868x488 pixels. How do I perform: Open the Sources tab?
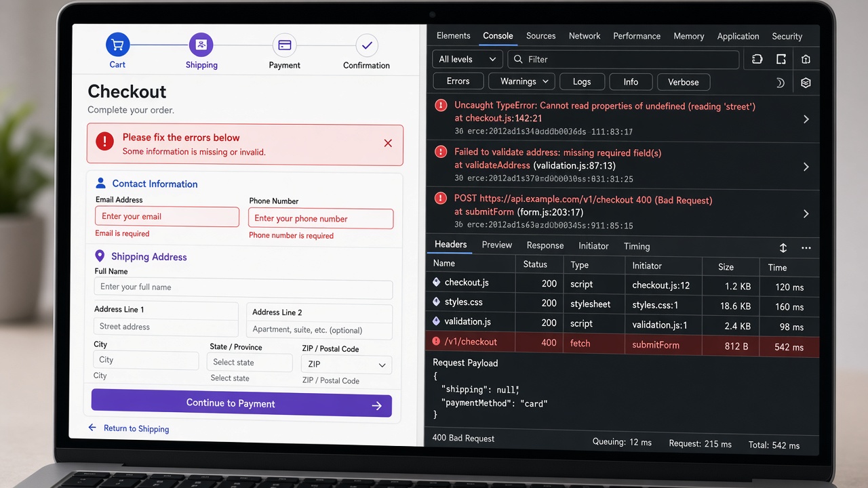[541, 36]
